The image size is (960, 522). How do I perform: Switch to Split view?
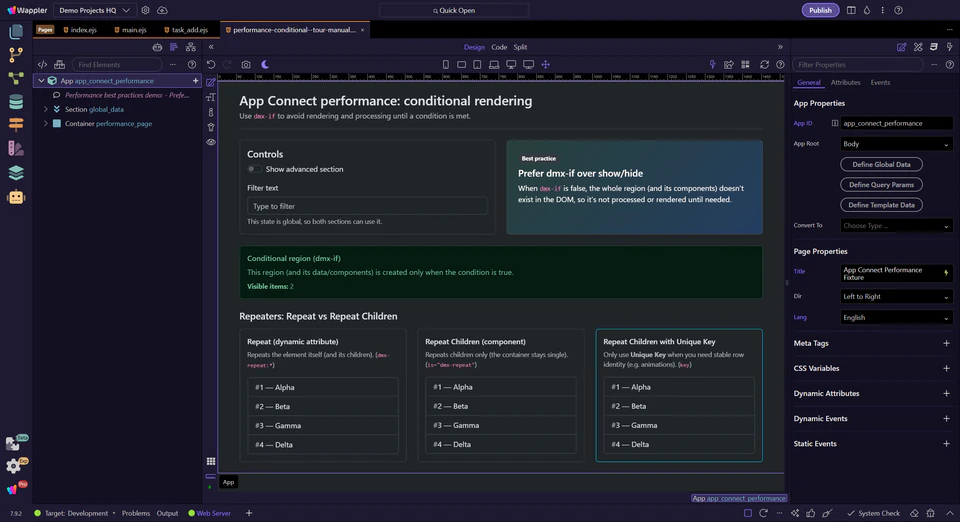[x=520, y=47]
